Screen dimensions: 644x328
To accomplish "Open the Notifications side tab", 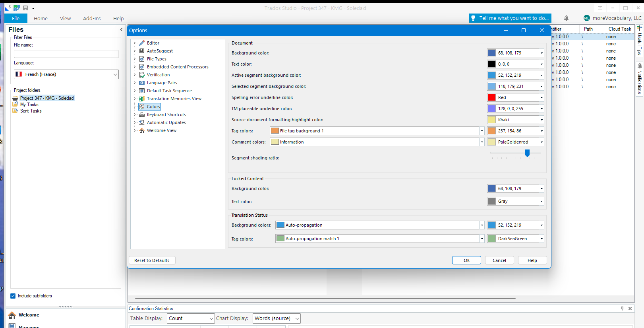I will pos(640,79).
